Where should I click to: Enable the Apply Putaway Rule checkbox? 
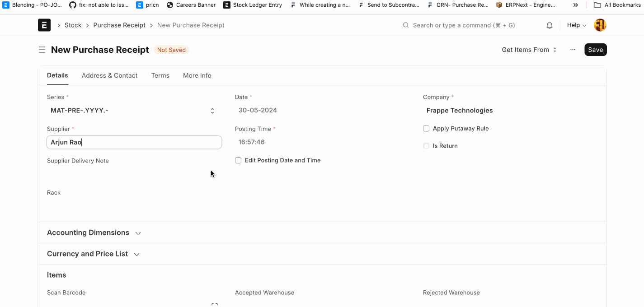point(426,129)
